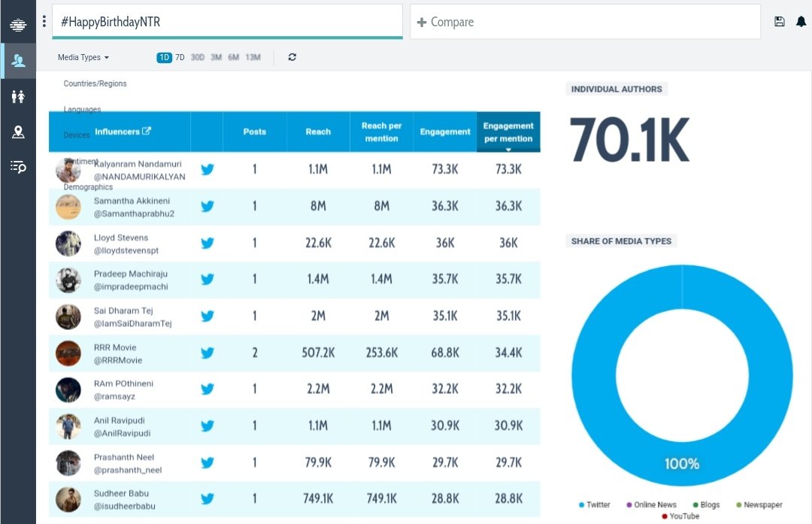
Task: Open @ramsayz handle link
Action: tap(114, 396)
